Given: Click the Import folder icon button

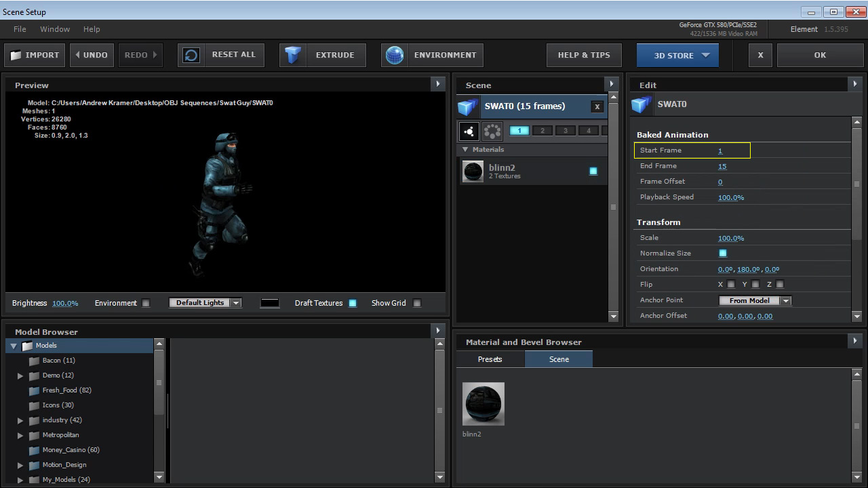Looking at the screenshot, I should 16,56.
